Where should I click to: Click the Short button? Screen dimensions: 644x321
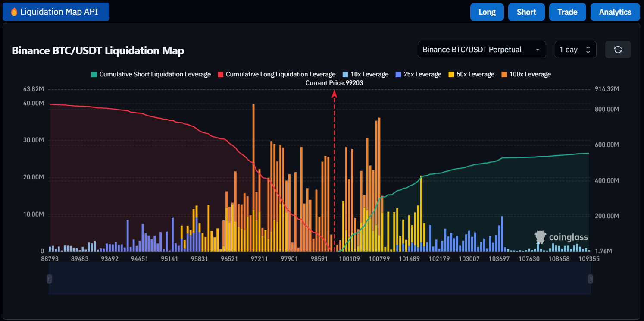point(526,12)
